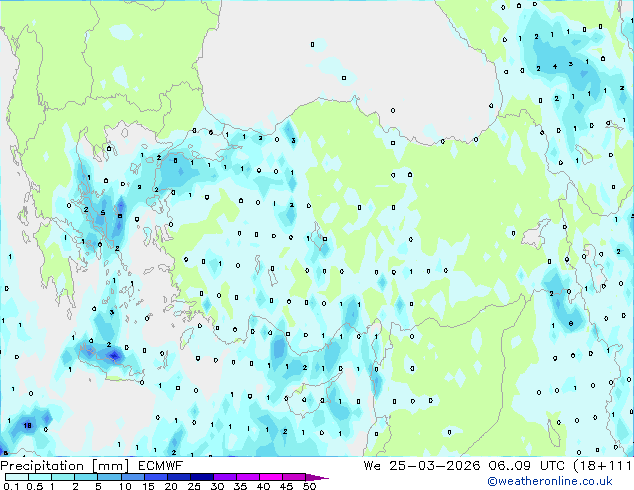The height and width of the screenshot is (490, 634).
Task: Click the 0.1–0.5 mm palest cyan legend swatch
Action: tap(17, 477)
